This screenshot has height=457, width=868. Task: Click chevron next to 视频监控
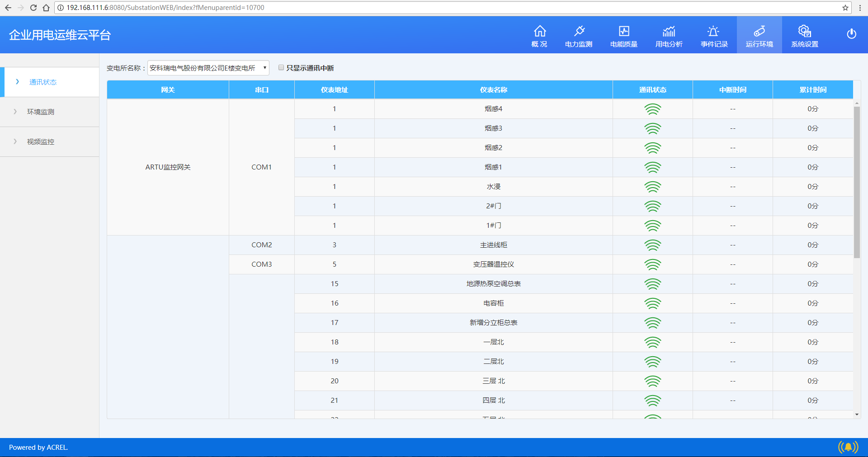point(15,141)
